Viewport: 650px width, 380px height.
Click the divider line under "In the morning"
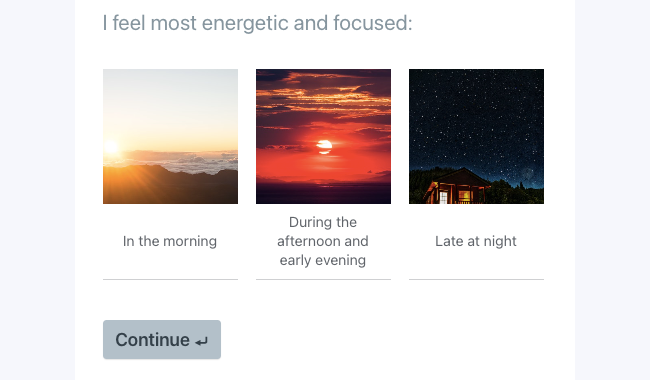(x=170, y=279)
